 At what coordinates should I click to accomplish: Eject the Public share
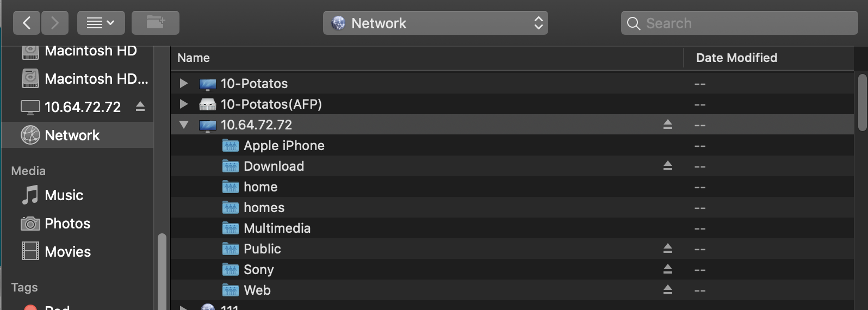(667, 249)
